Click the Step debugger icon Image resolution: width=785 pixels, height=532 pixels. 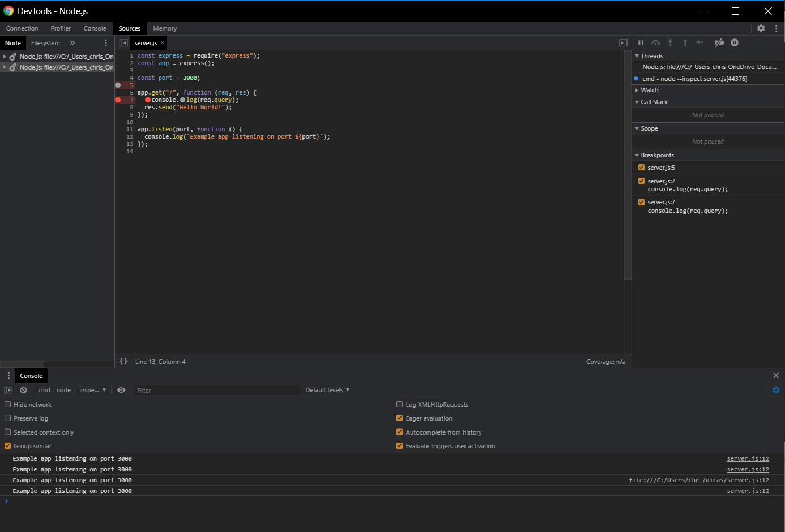tap(700, 42)
